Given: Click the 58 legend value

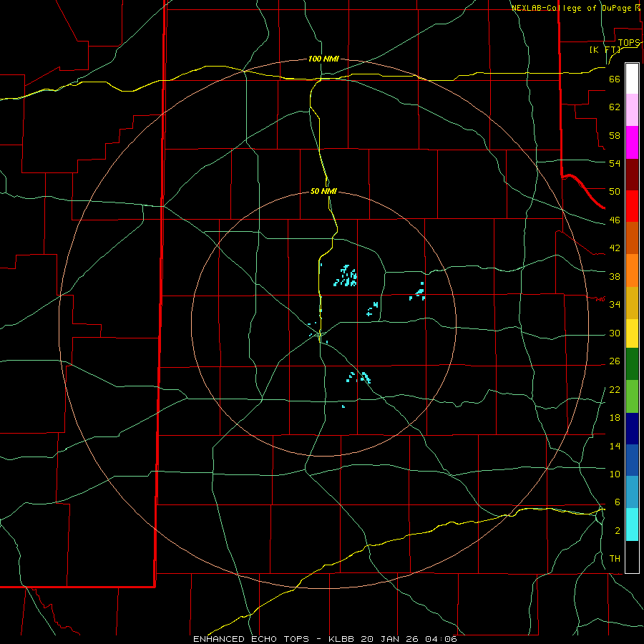Looking at the screenshot, I should tap(615, 135).
